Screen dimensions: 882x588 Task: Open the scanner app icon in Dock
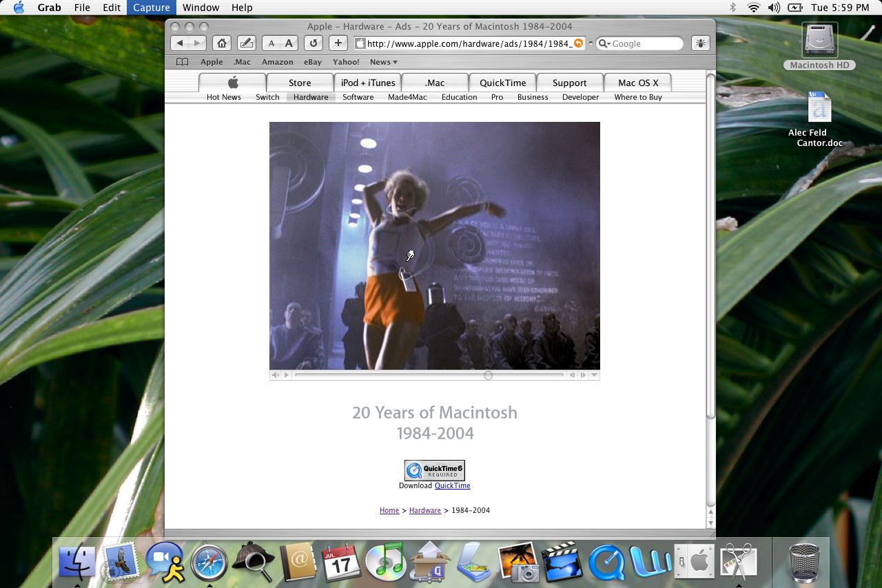473,563
